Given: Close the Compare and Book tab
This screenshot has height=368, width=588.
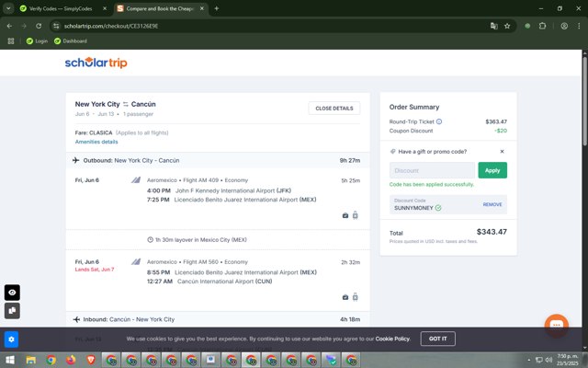Looking at the screenshot, I should pos(202,8).
